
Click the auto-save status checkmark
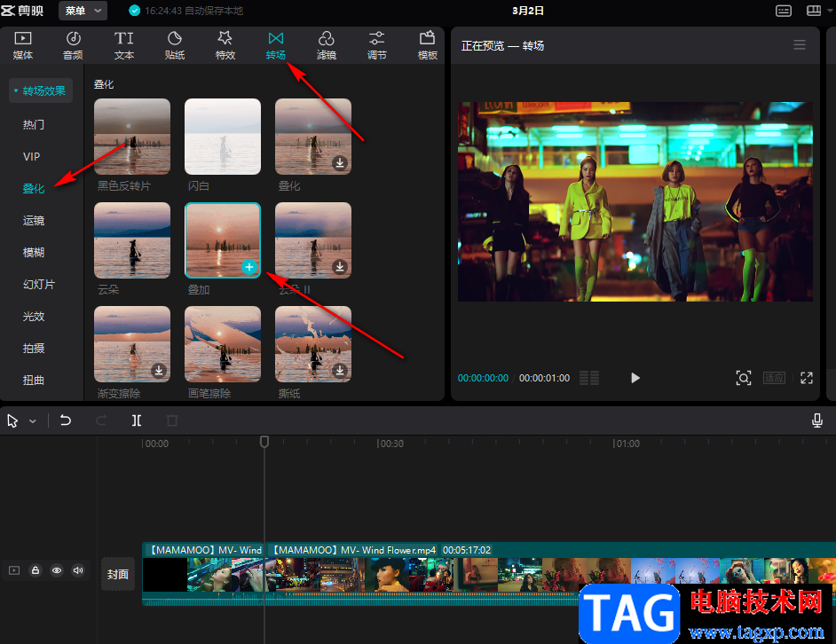click(x=134, y=11)
